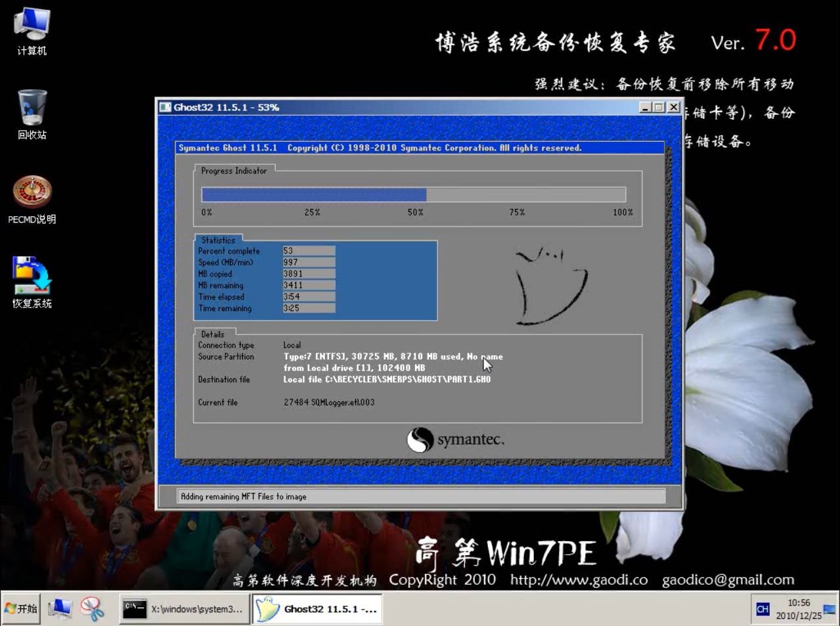Click the MB copied value 3891
The height and width of the screenshot is (626, 840).
[309, 274]
